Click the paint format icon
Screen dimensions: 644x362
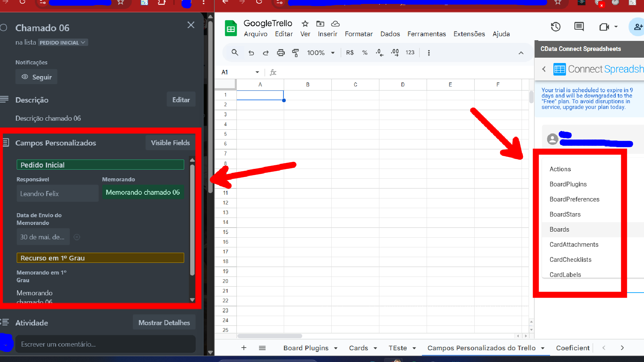[x=296, y=53]
